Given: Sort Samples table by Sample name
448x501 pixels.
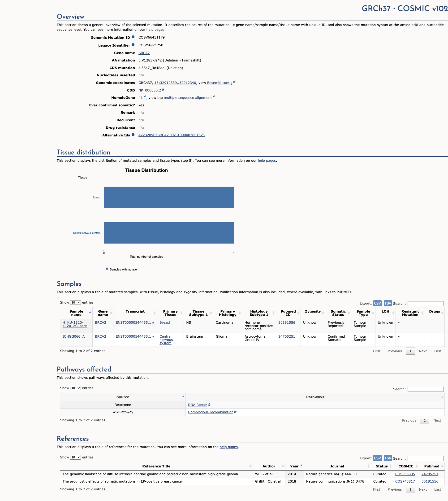Looking at the screenshot, I should (76, 313).
